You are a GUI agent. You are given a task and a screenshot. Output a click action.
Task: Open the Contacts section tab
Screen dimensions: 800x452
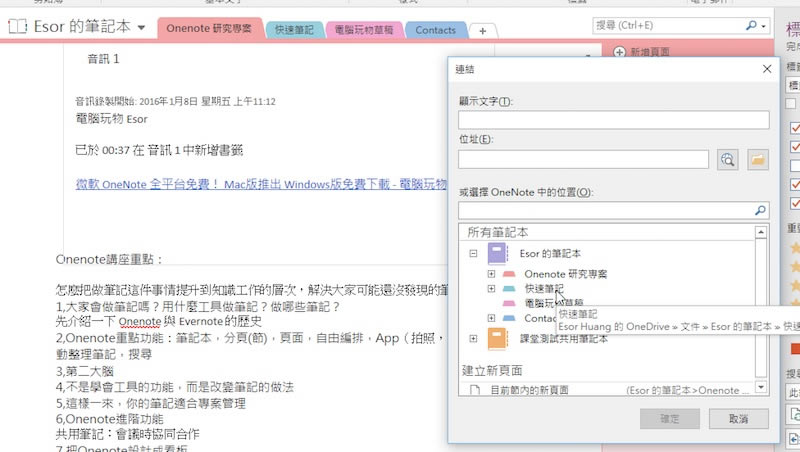[x=435, y=30]
